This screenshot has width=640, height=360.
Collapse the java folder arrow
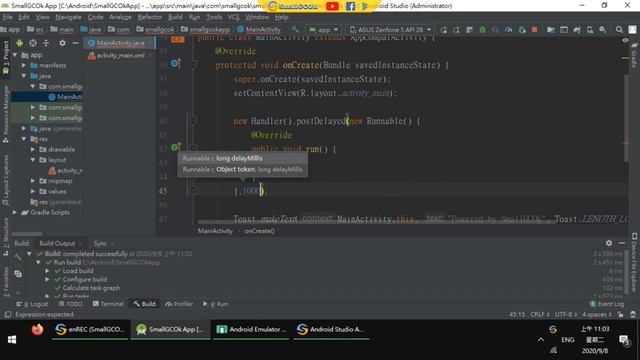[x=24, y=76]
